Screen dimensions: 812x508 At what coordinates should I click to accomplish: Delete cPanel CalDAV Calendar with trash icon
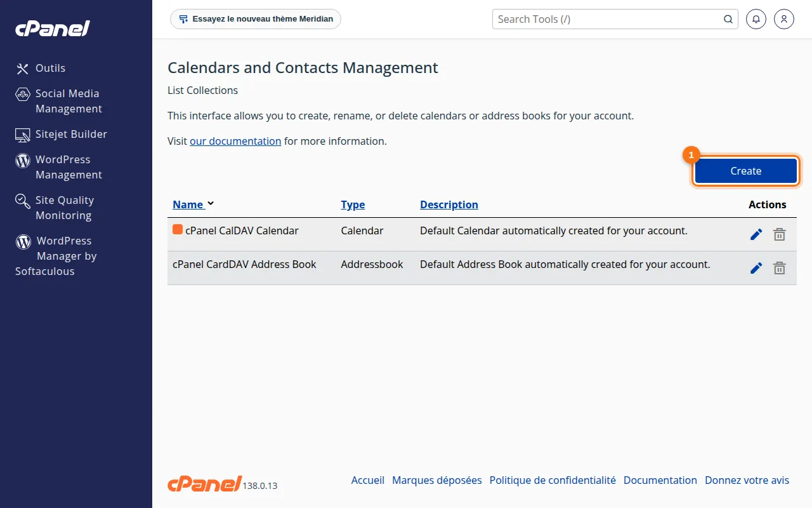click(x=780, y=235)
